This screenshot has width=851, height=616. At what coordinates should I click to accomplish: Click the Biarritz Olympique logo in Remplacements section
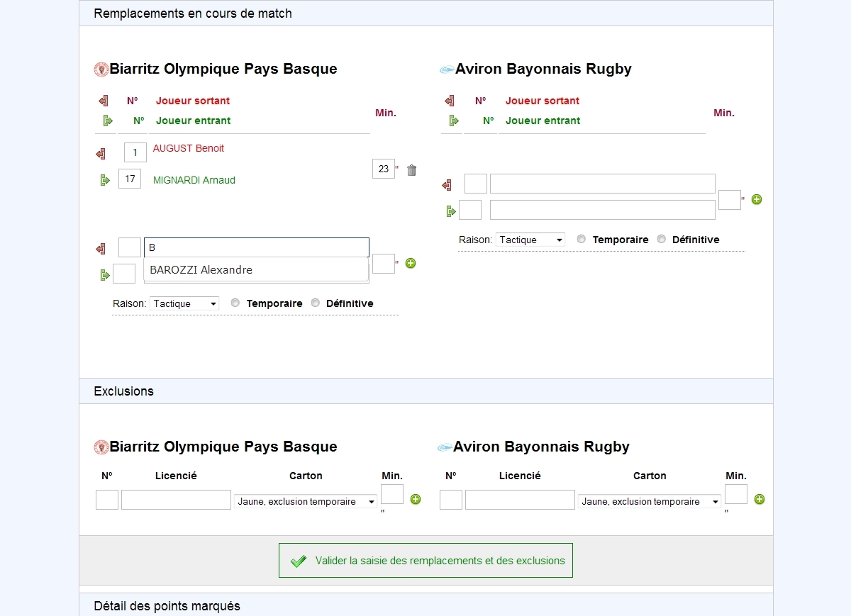(101, 69)
